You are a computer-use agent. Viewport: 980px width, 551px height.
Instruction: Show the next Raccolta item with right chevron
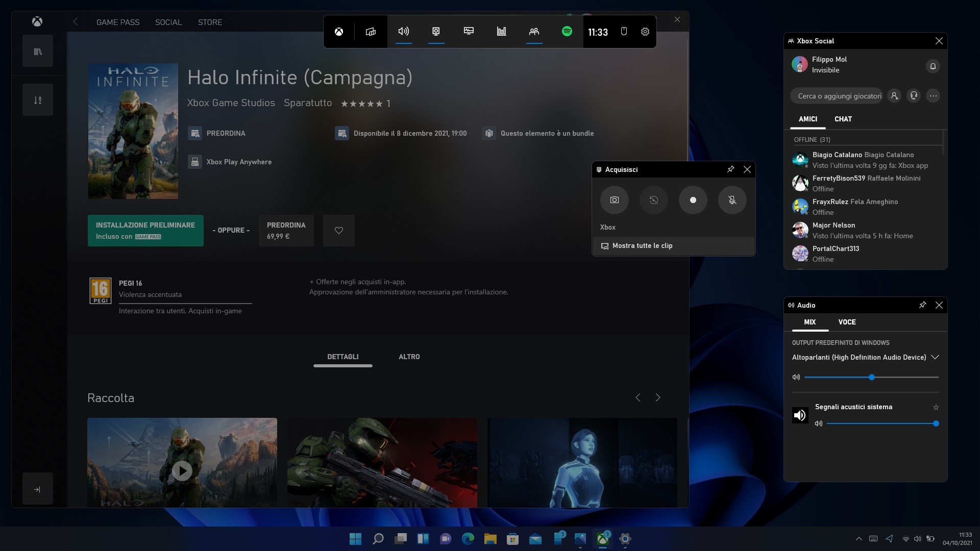click(x=658, y=397)
